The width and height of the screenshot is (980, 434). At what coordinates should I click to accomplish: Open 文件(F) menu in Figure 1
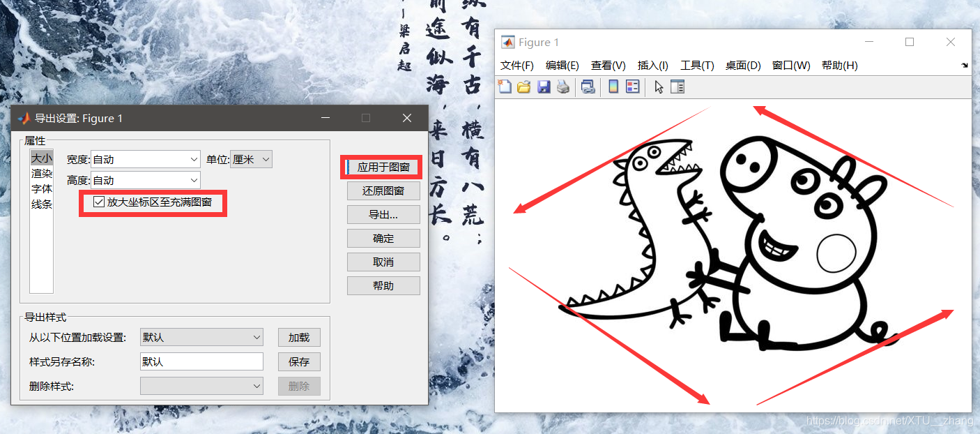click(x=517, y=65)
